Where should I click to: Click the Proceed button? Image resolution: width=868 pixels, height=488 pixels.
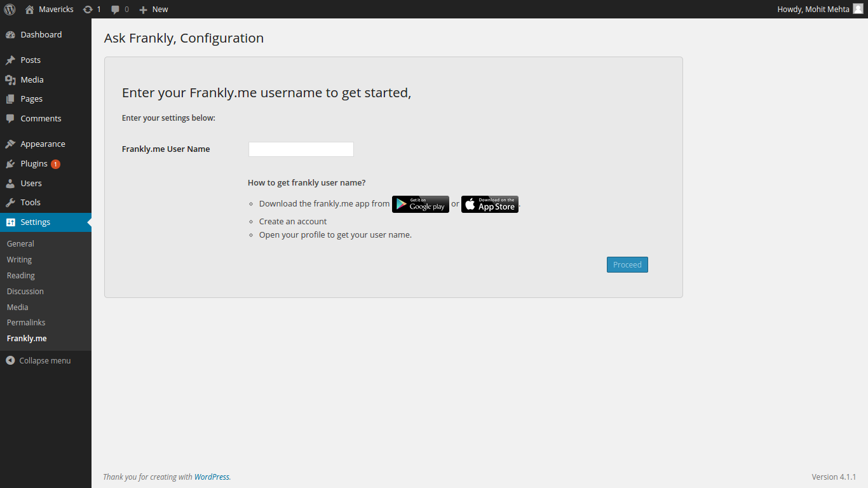click(x=627, y=265)
